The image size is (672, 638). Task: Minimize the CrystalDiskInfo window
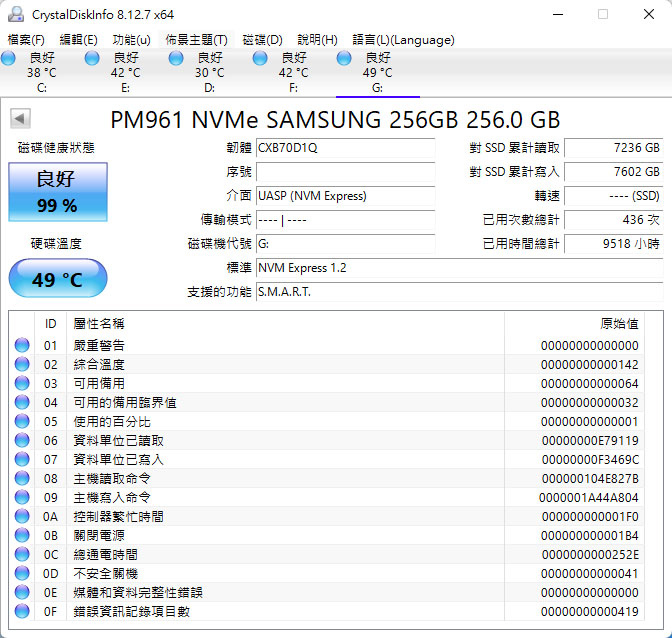558,14
